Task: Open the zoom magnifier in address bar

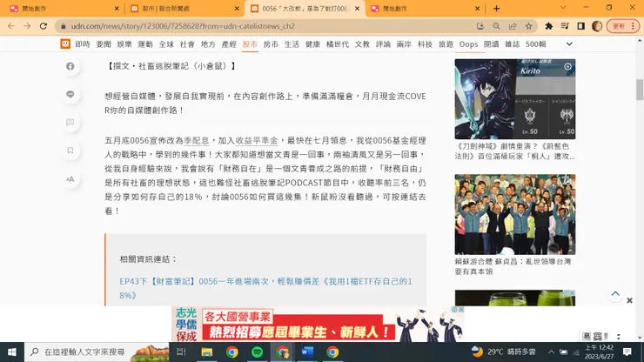Action: pos(496,26)
